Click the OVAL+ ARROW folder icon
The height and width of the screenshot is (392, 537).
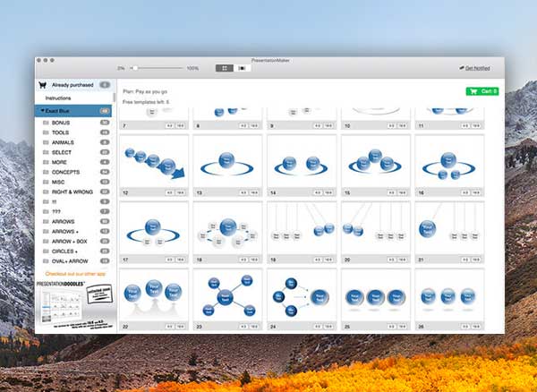[46, 261]
